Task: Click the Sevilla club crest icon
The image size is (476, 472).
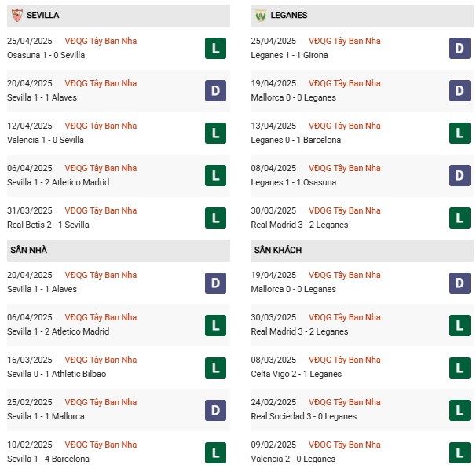Action: (x=17, y=15)
